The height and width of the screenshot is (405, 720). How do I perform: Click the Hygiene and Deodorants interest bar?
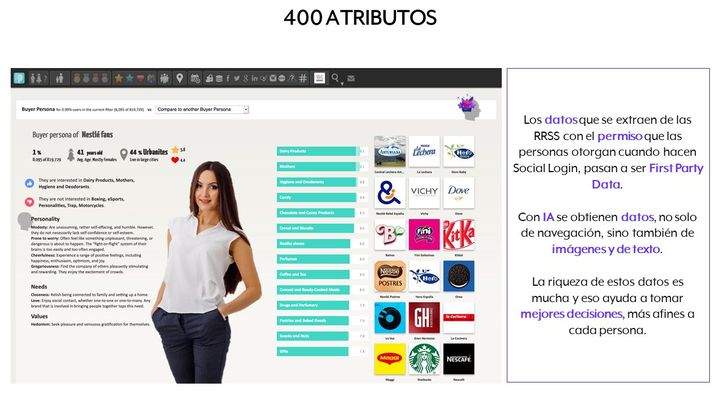317,182
